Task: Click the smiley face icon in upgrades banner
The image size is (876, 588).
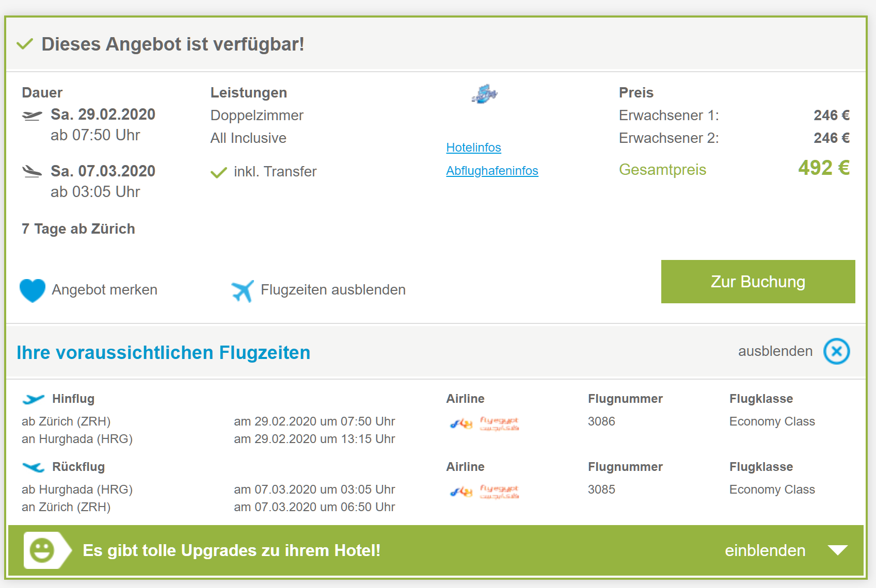Action: click(x=42, y=550)
